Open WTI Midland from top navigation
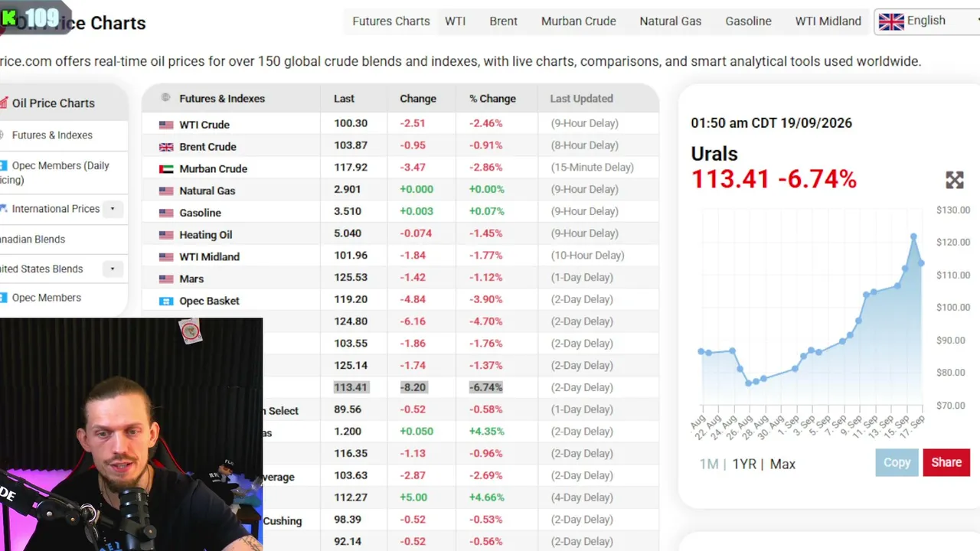Image resolution: width=980 pixels, height=551 pixels. pyautogui.click(x=828, y=21)
